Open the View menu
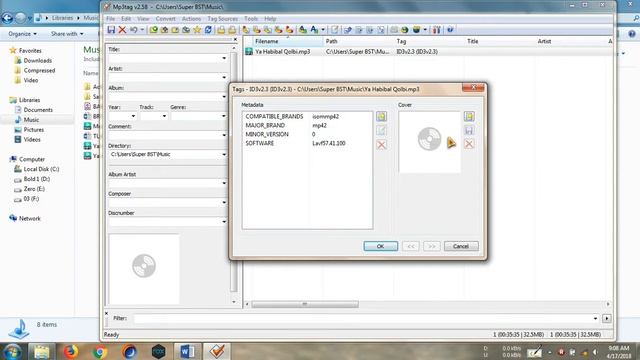The height and width of the screenshot is (360, 640). (143, 19)
